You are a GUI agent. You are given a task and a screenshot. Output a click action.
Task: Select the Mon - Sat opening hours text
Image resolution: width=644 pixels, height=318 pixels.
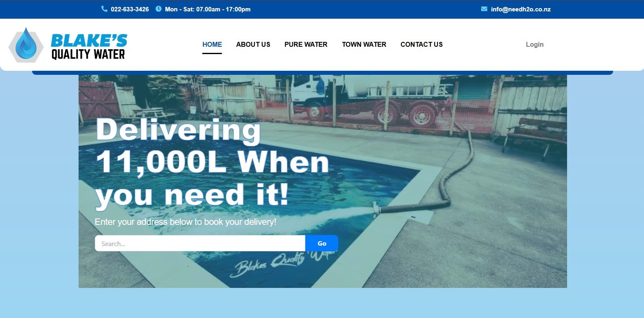pyautogui.click(x=208, y=9)
